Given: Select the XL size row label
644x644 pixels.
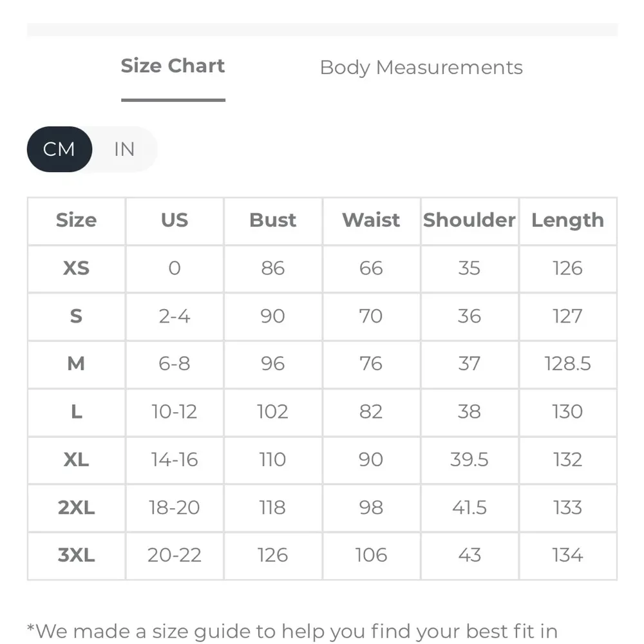Looking at the screenshot, I should click(76, 460).
